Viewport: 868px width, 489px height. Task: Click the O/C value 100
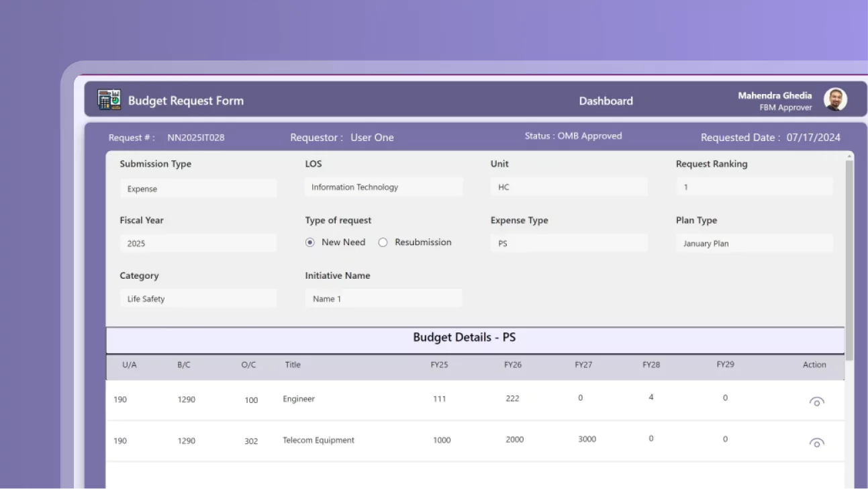point(251,400)
